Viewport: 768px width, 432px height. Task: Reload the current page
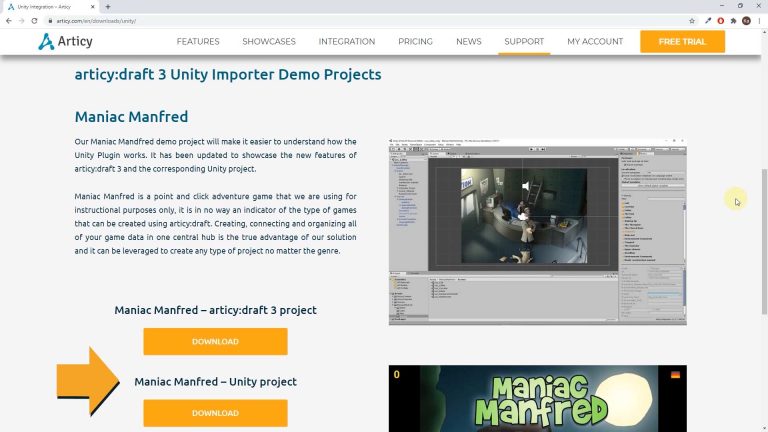click(34, 21)
